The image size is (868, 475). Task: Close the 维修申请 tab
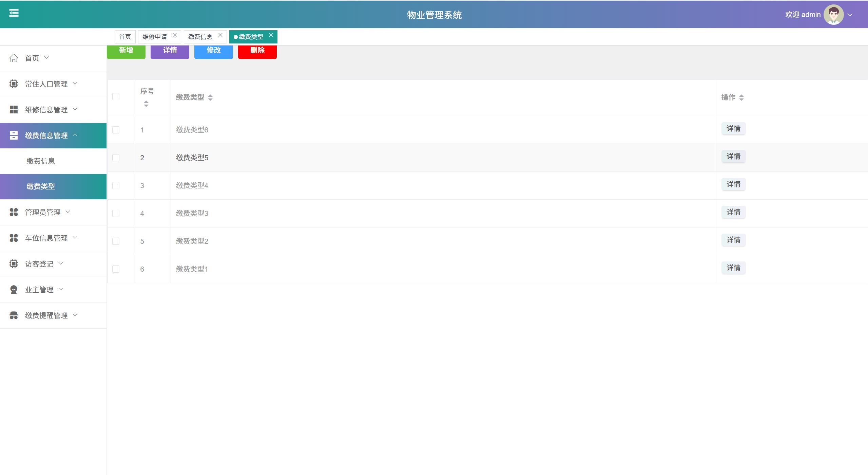[x=175, y=35]
